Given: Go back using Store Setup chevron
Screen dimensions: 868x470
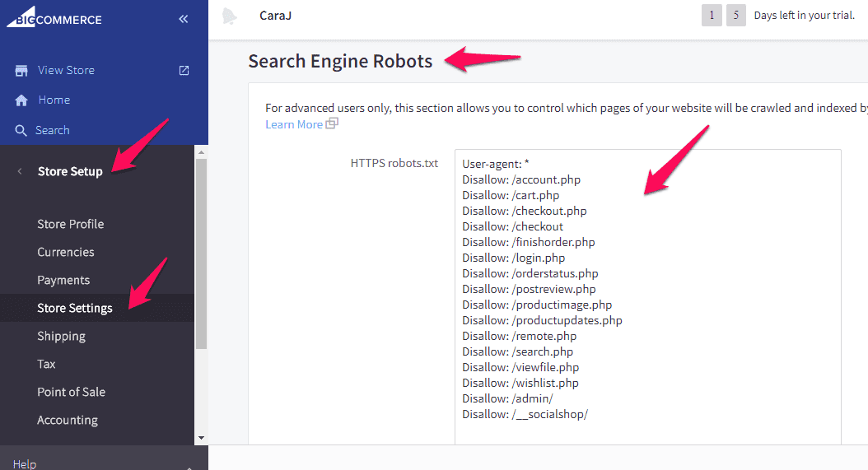Looking at the screenshot, I should click(x=20, y=171).
